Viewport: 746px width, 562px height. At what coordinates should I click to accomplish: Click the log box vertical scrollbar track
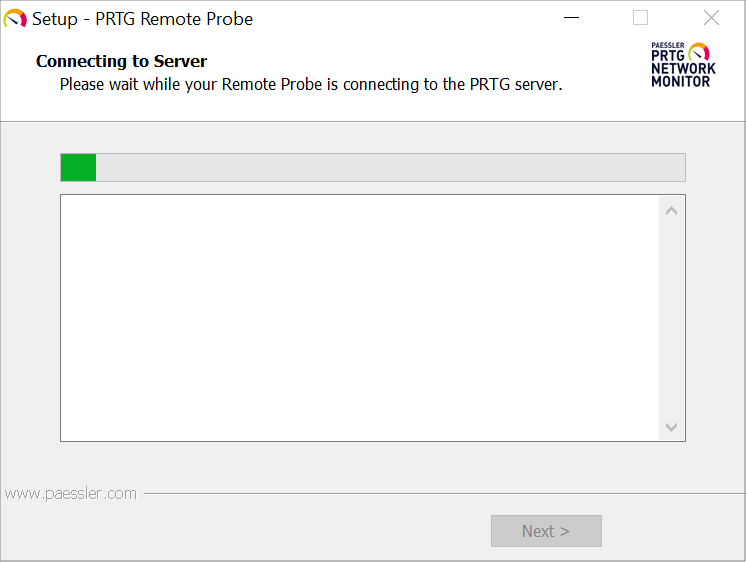coord(671,317)
